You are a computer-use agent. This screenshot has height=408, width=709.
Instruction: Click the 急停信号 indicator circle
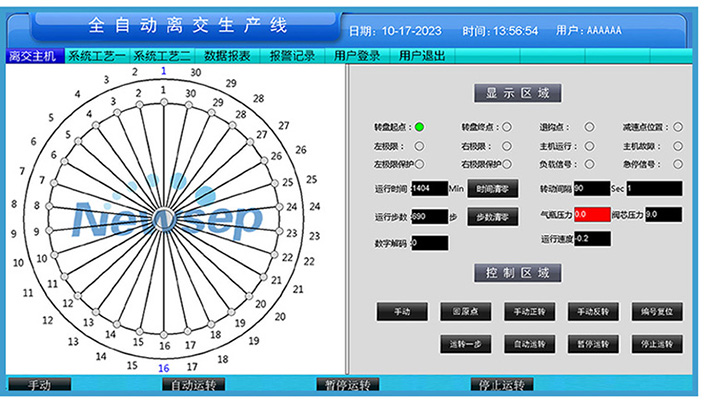[x=678, y=164]
